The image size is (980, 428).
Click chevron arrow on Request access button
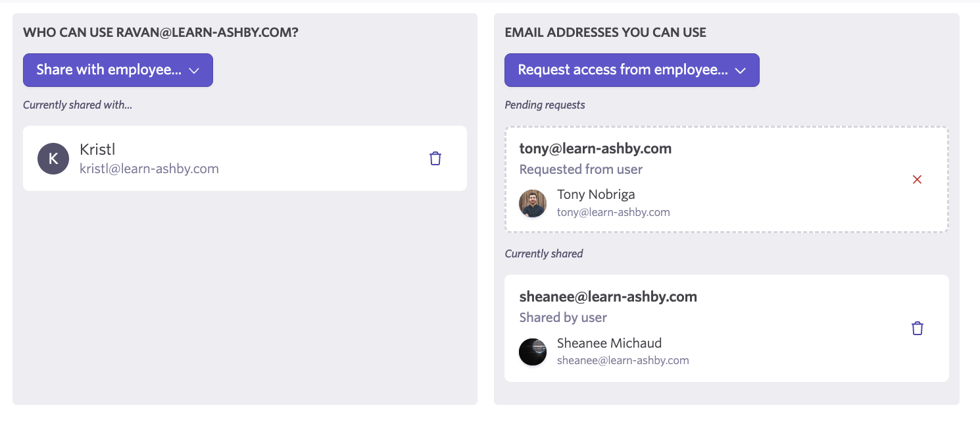740,70
